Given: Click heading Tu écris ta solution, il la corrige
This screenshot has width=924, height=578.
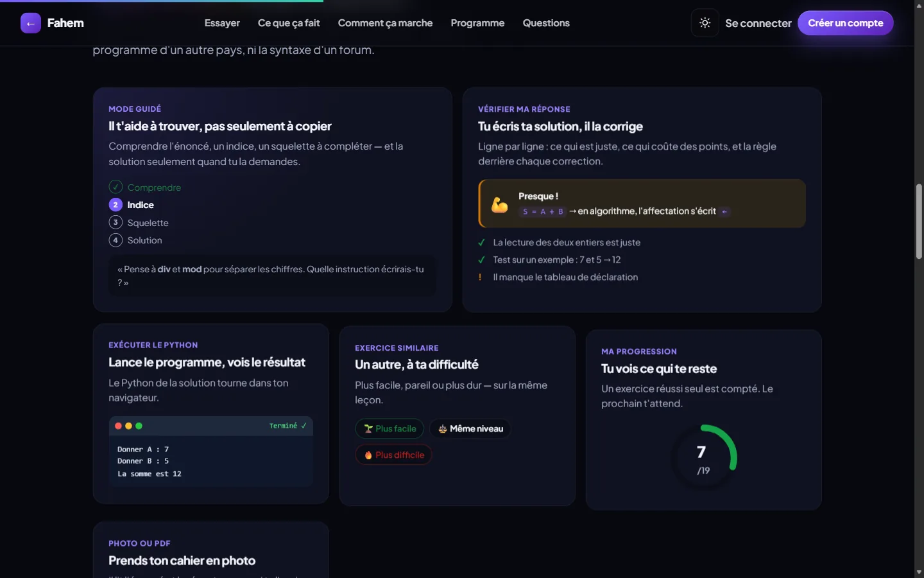Looking at the screenshot, I should tap(560, 127).
